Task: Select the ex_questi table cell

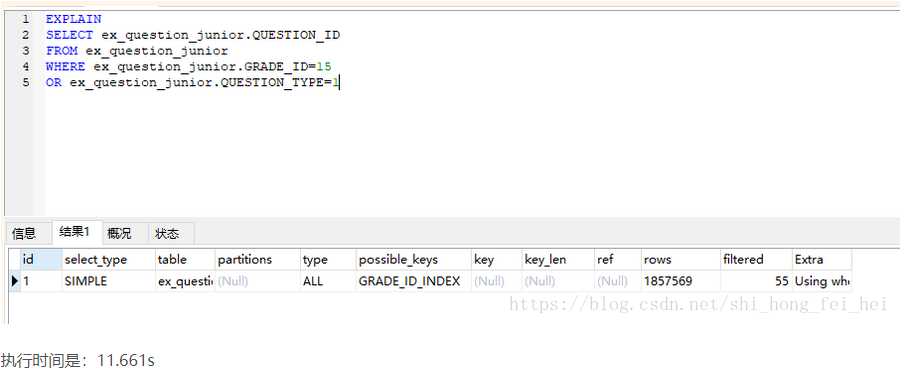Action: pos(185,281)
